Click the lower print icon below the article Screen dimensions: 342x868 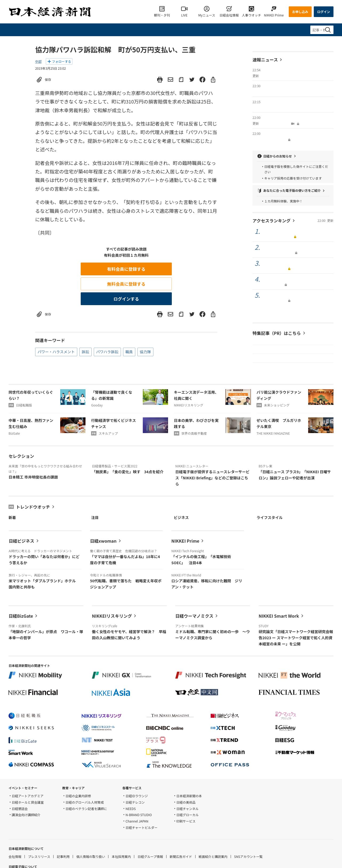pyautogui.click(x=160, y=314)
